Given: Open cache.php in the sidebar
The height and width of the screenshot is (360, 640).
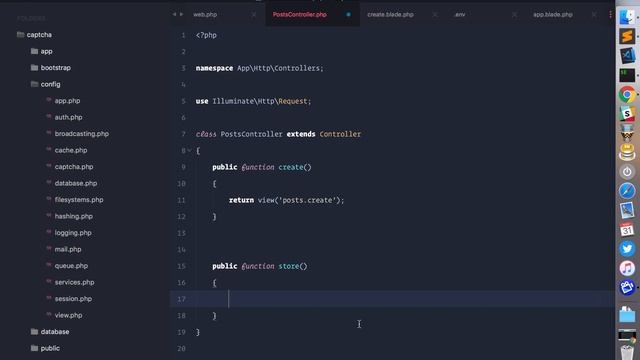Looking at the screenshot, I should point(71,150).
